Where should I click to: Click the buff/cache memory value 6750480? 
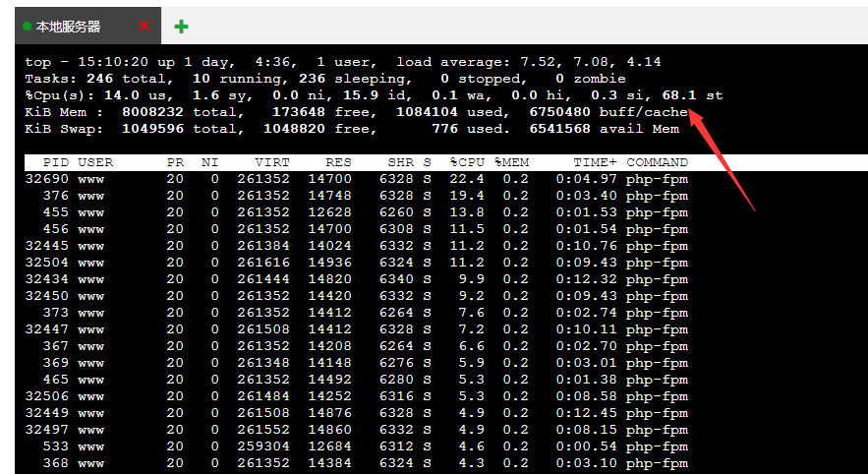click(x=560, y=112)
